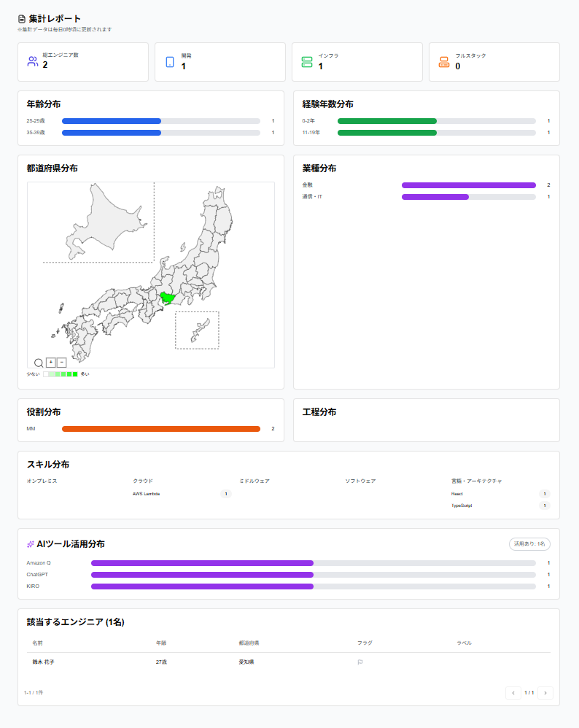Click the React skill entry

[457, 494]
